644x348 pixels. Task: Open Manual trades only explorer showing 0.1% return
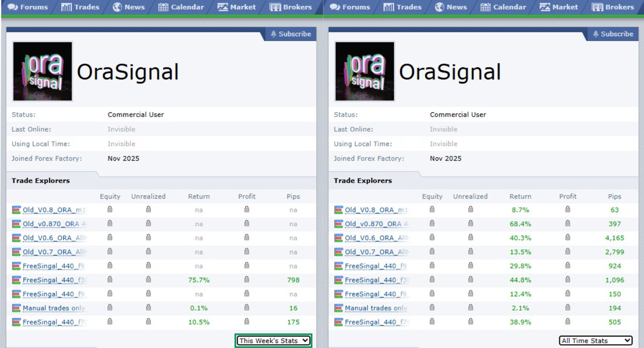(54, 308)
